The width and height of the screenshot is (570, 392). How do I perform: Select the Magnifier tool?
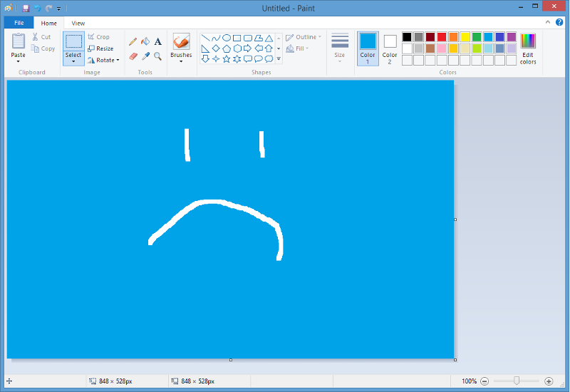click(157, 56)
